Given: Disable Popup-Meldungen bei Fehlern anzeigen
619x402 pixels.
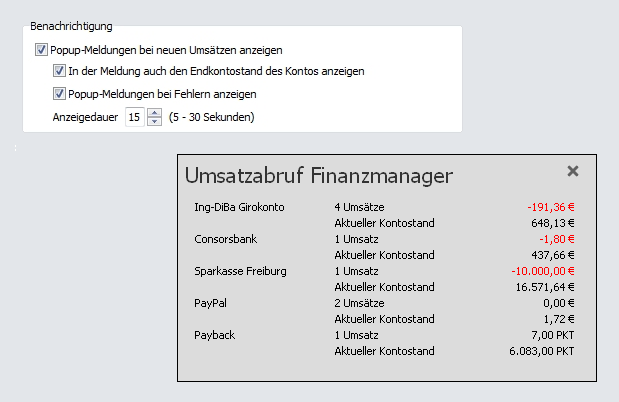Looking at the screenshot, I should pos(59,94).
